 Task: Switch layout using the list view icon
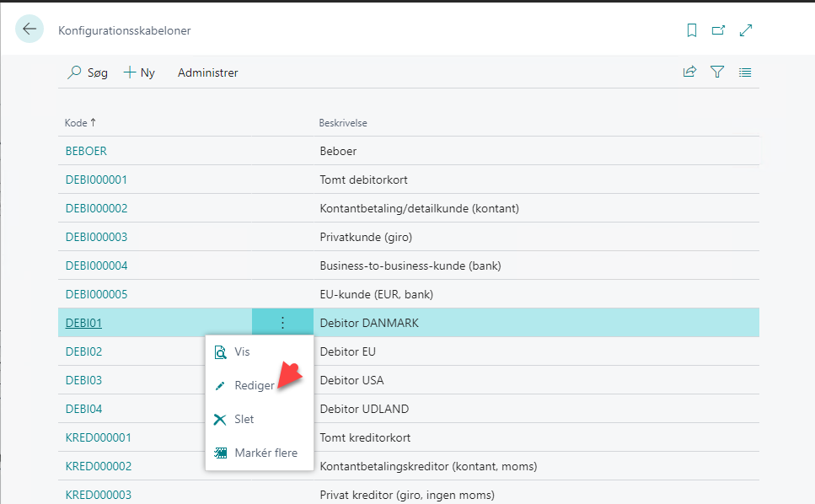(x=745, y=72)
